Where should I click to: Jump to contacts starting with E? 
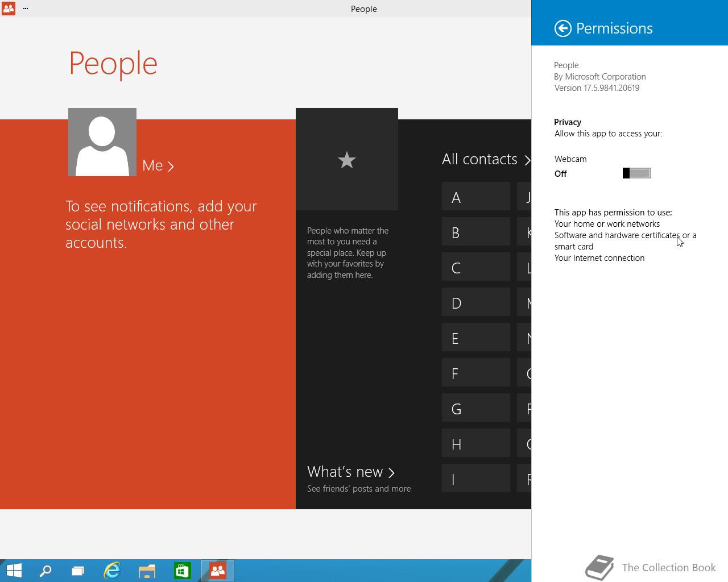(476, 338)
